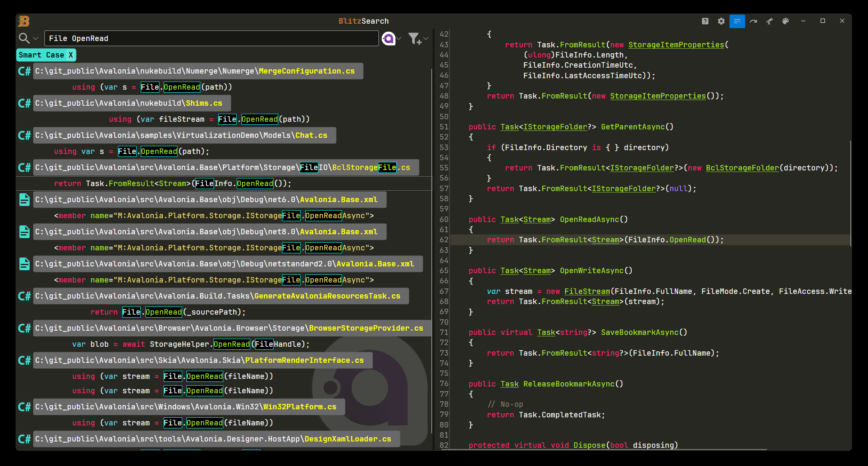The height and width of the screenshot is (466, 868).
Task: Open net8.0 Avalonia.Base.xml result
Action: (210, 232)
